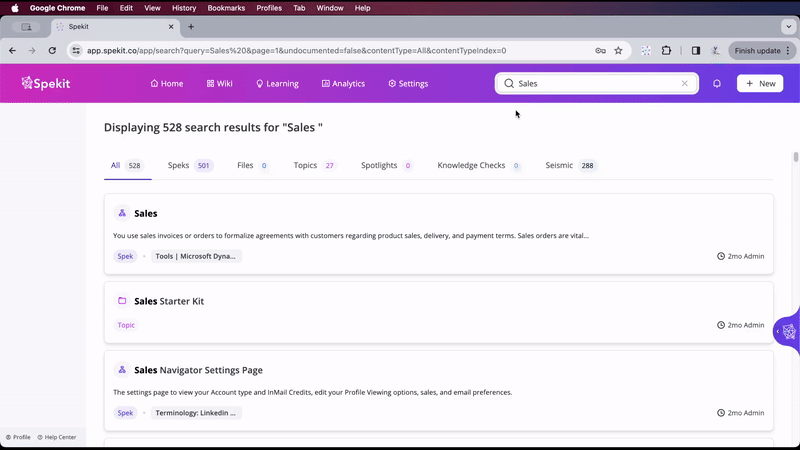Switch to the Topics tab

pos(314,165)
